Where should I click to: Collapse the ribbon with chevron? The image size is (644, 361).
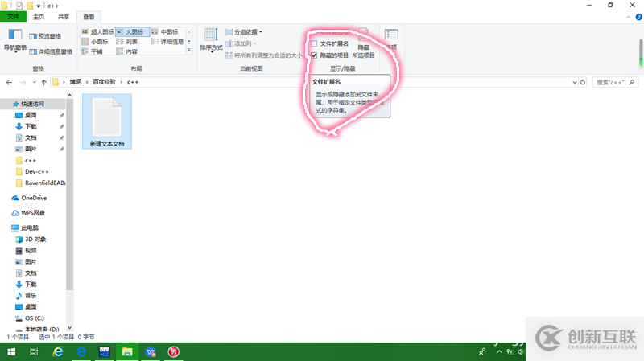click(629, 17)
